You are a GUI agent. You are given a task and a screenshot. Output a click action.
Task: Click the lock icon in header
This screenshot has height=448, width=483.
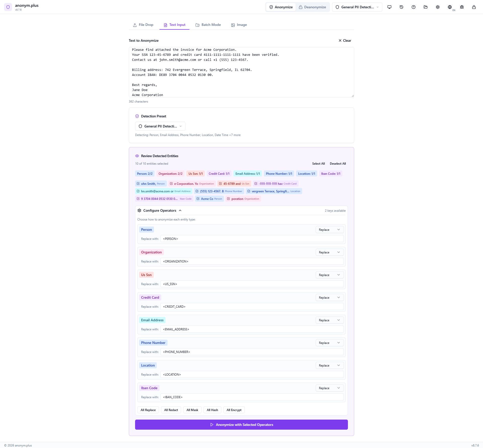474,7
